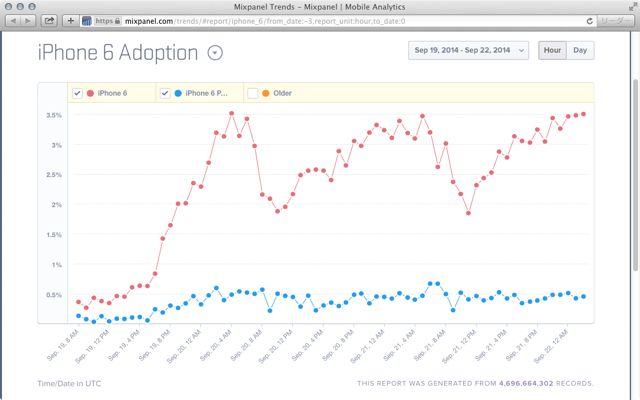Check the Older series checkbox
The width and height of the screenshot is (640, 400).
(253, 93)
